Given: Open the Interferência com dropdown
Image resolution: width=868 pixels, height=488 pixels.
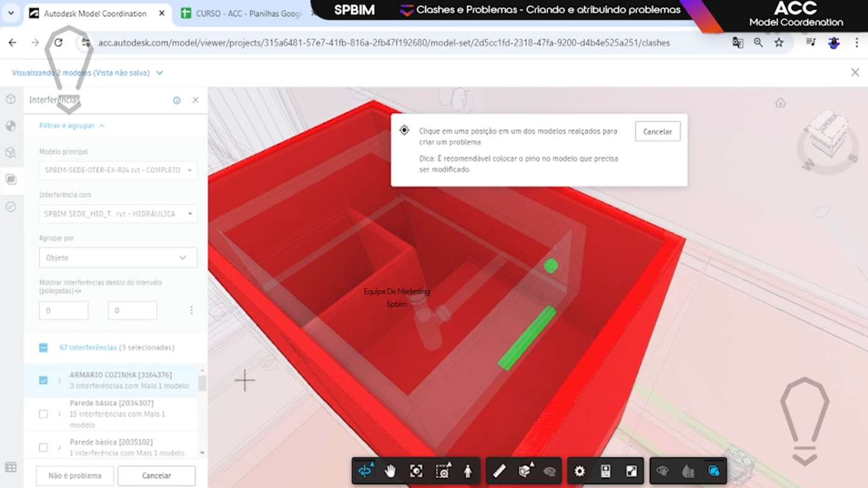Looking at the screenshot, I should (118, 214).
